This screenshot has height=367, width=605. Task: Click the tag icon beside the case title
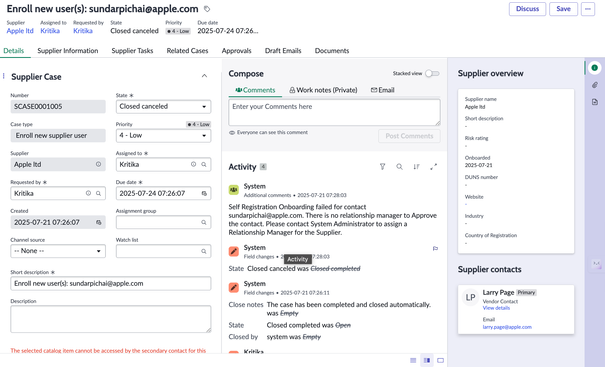pos(207,9)
